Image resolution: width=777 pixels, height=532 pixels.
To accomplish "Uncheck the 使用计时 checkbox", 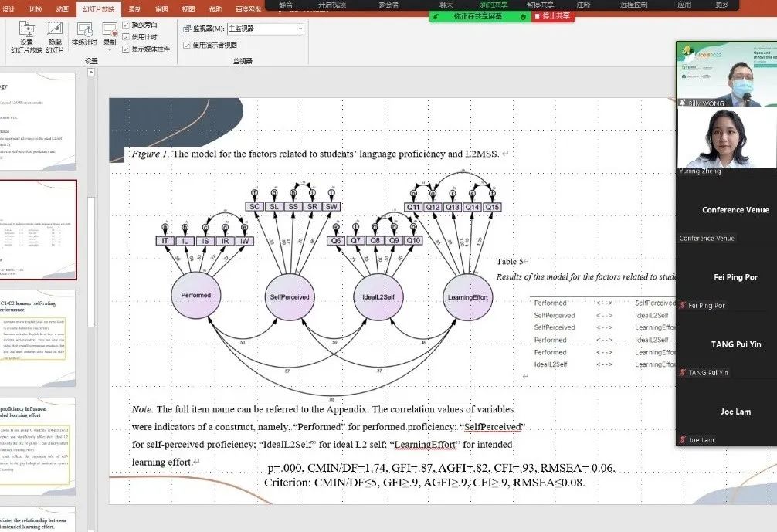I will (x=126, y=36).
